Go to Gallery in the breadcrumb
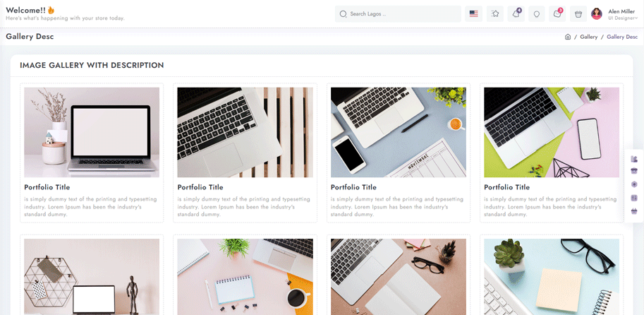This screenshot has height=315, width=644. [x=588, y=37]
